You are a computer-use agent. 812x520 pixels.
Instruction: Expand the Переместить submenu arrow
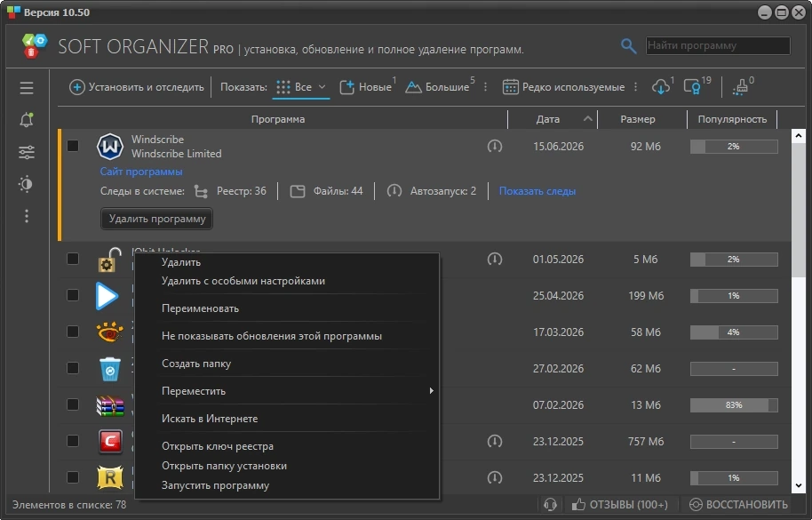coord(431,390)
